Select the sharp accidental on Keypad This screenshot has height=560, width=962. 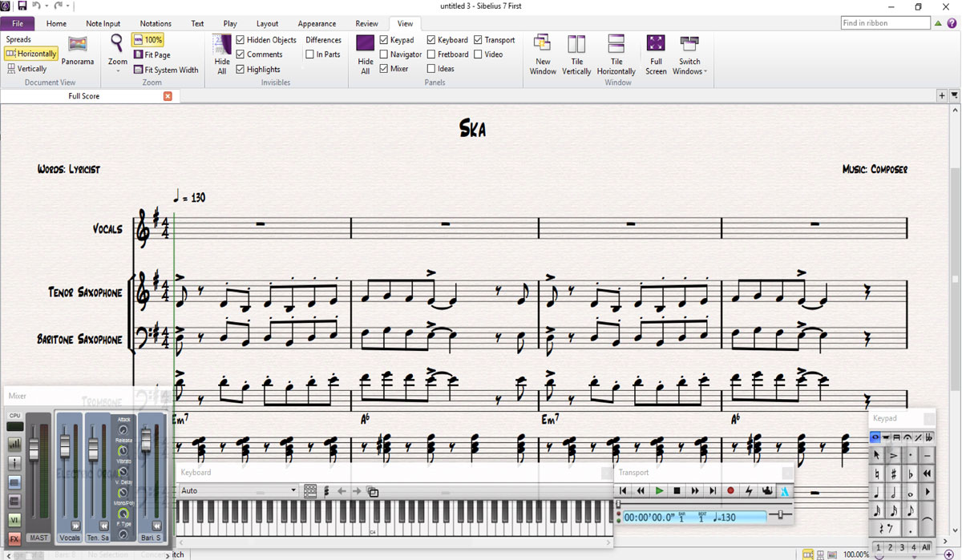(894, 473)
